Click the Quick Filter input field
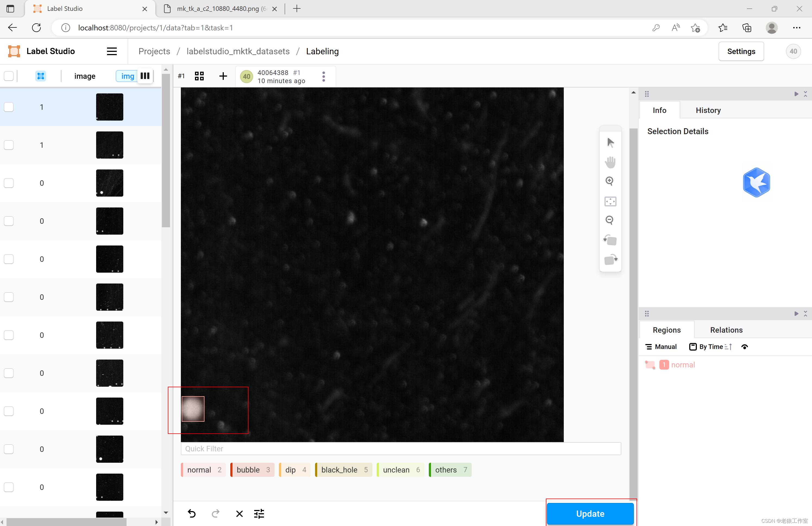The image size is (812, 526). (401, 449)
